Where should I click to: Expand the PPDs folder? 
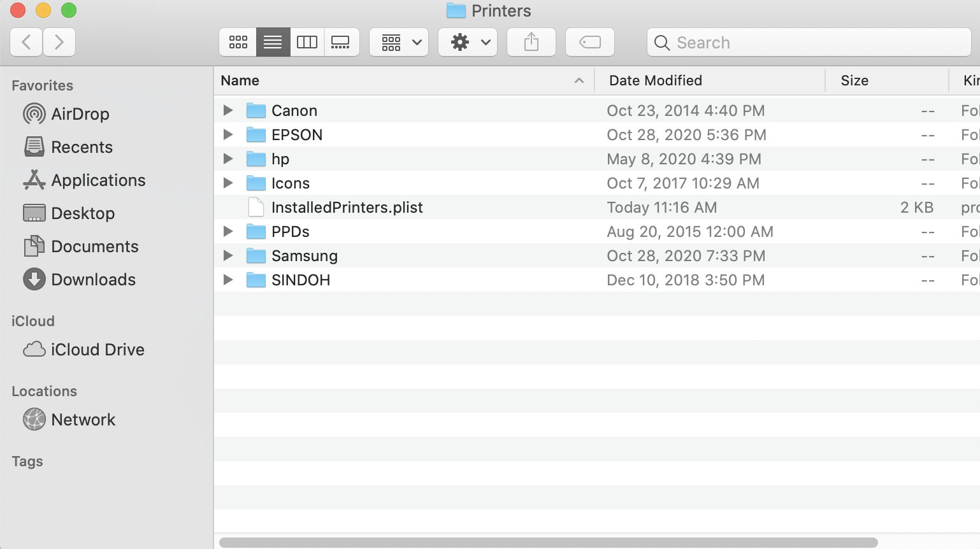(228, 231)
